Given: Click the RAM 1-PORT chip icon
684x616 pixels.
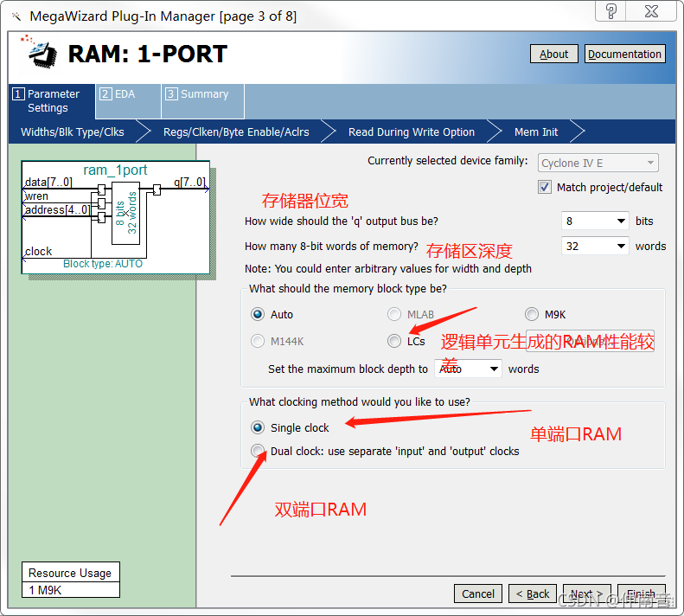Looking at the screenshot, I should pyautogui.click(x=39, y=52).
